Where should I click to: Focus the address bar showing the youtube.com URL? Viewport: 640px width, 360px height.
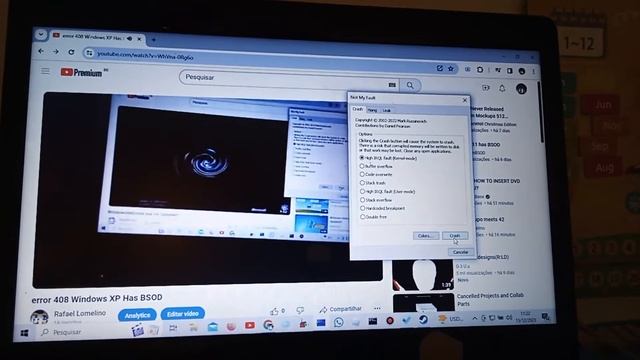261,60
